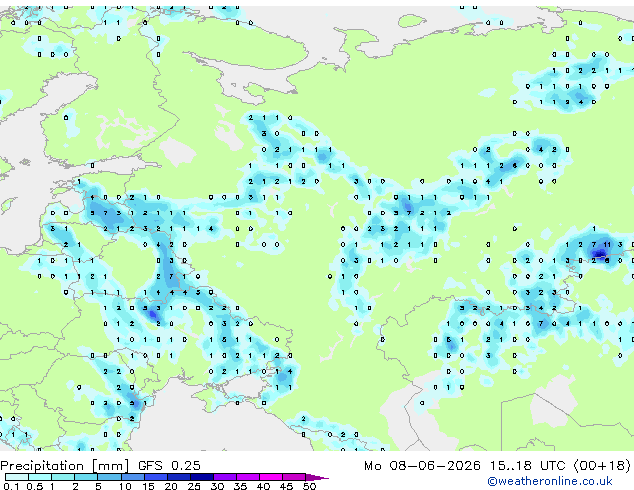
Task: Click the '25' legend scale label
Action: click(x=194, y=486)
